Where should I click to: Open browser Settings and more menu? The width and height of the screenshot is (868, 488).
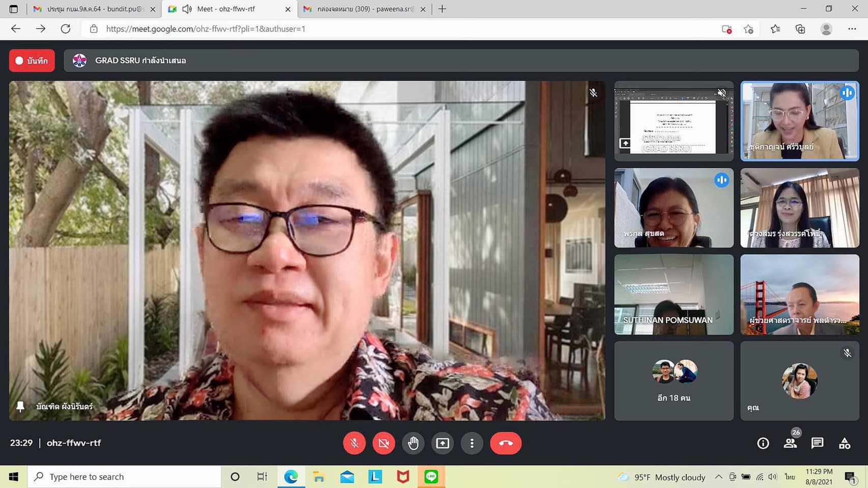pos(852,29)
